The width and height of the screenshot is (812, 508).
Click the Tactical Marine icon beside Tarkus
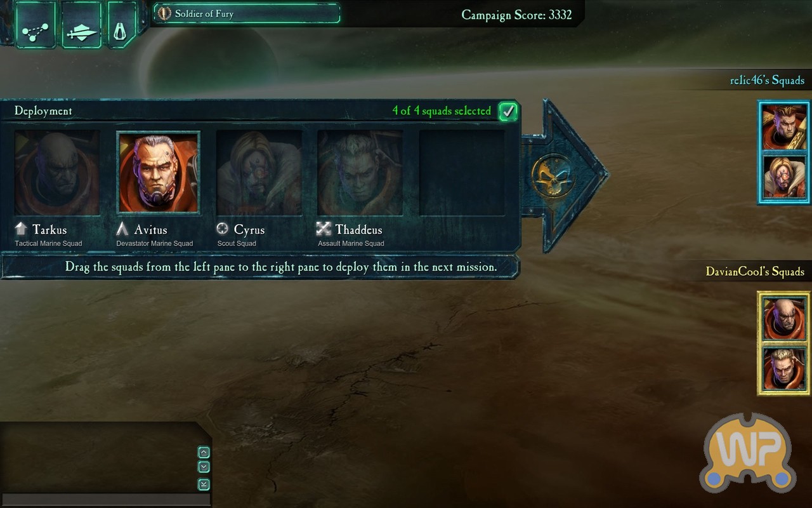tap(22, 229)
